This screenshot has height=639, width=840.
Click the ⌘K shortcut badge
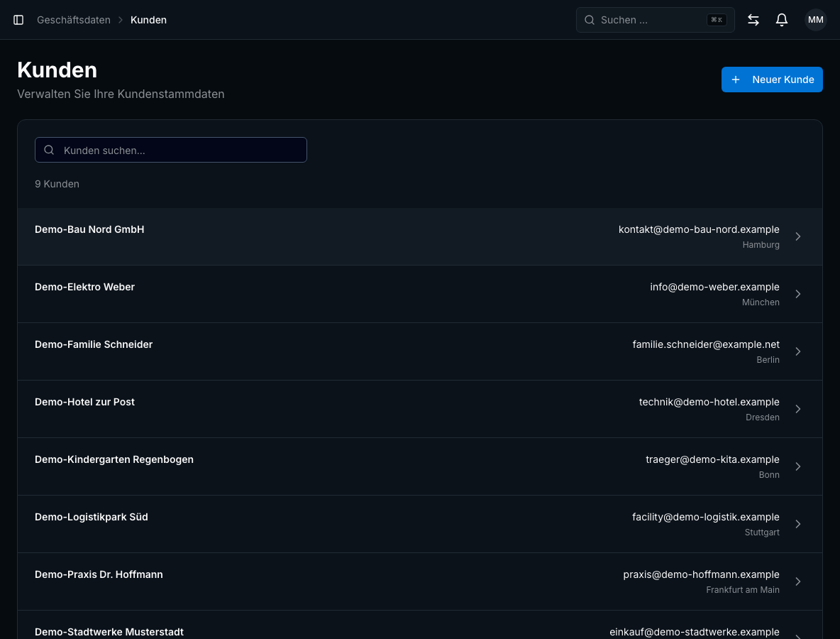tap(717, 20)
